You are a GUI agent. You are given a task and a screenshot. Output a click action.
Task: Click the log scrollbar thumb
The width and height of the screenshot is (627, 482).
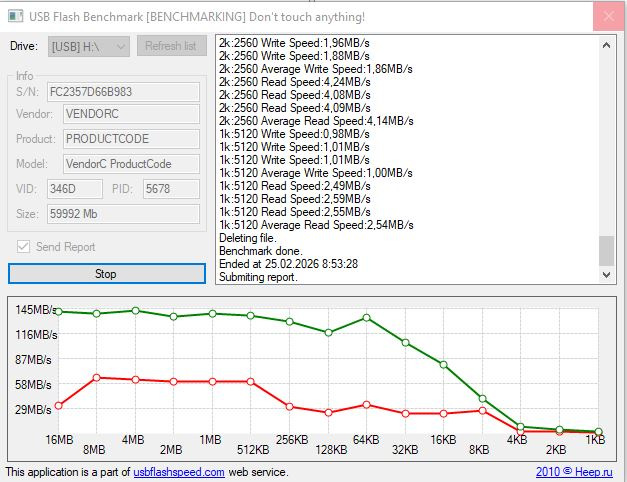click(606, 251)
